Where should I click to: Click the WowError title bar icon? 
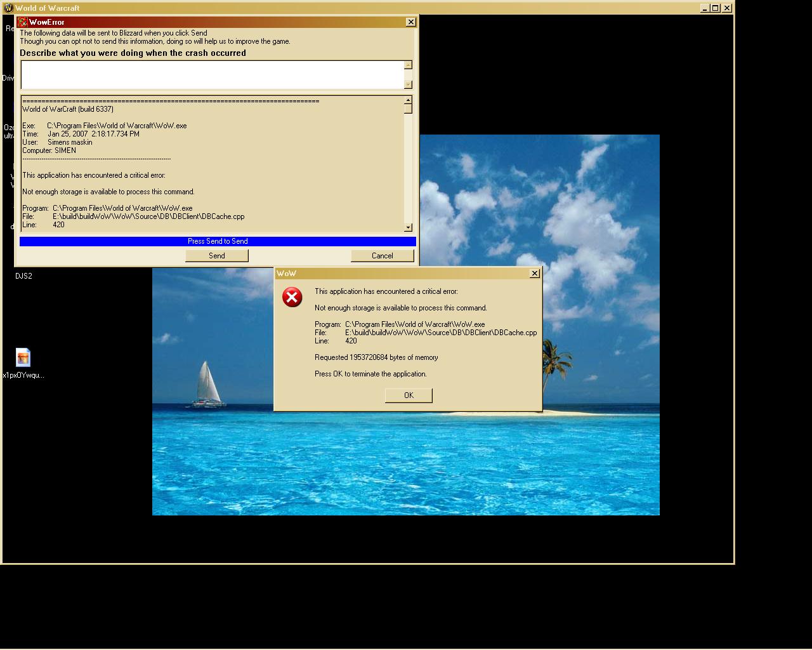23,22
